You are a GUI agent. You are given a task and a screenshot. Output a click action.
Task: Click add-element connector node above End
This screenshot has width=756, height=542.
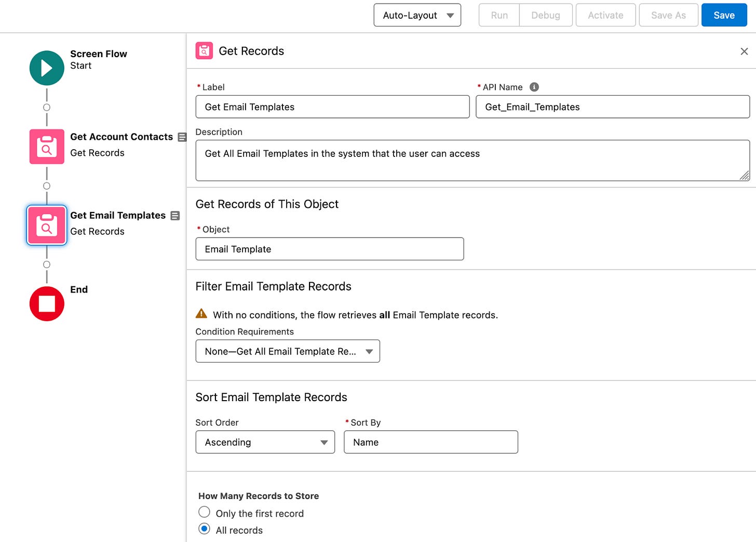click(x=47, y=265)
